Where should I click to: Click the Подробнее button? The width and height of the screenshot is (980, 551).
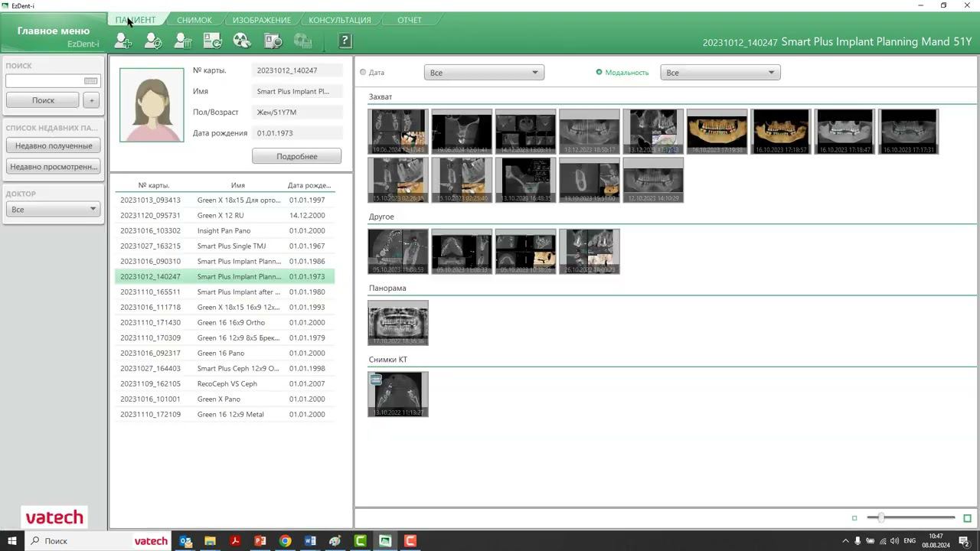pos(297,156)
